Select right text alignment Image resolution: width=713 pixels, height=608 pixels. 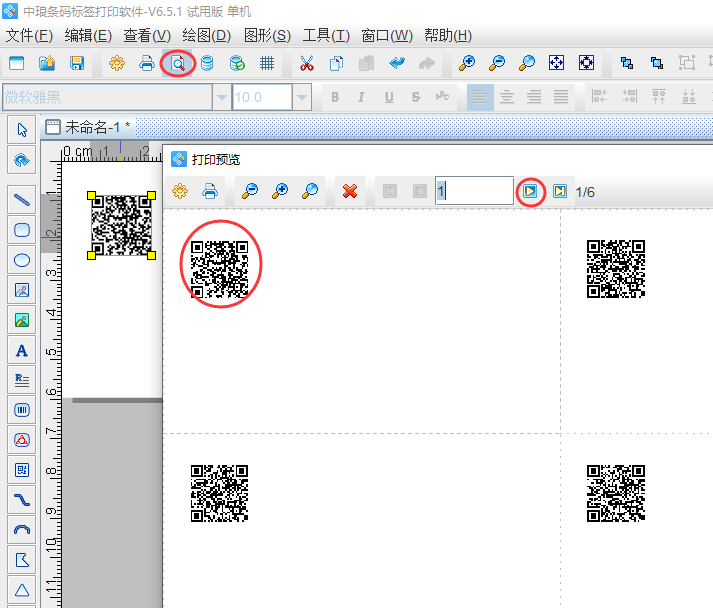(534, 97)
